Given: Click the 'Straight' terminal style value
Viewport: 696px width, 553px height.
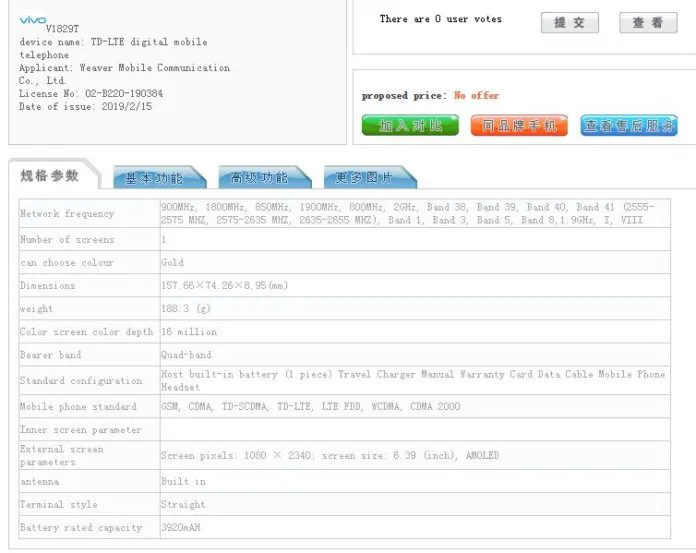Looking at the screenshot, I should click(x=183, y=504).
